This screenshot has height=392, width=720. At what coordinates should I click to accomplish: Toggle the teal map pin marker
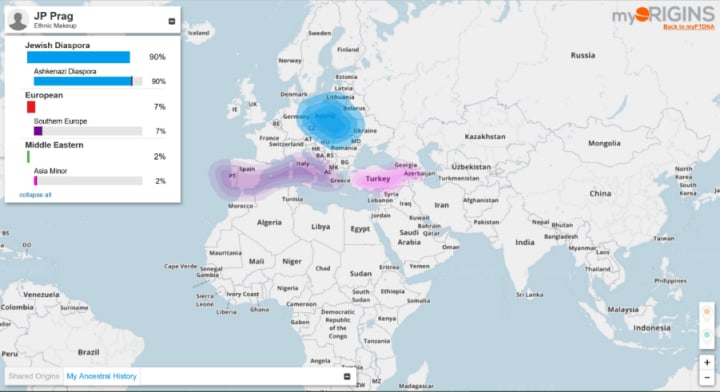click(x=707, y=336)
